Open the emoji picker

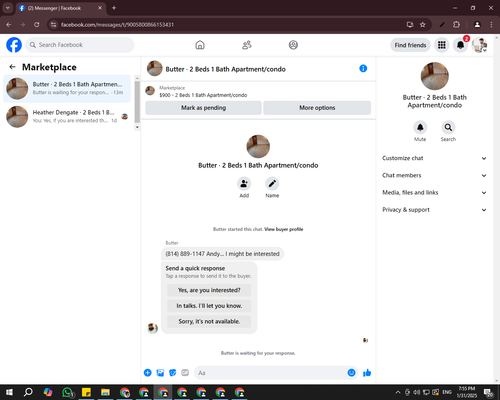tap(351, 373)
